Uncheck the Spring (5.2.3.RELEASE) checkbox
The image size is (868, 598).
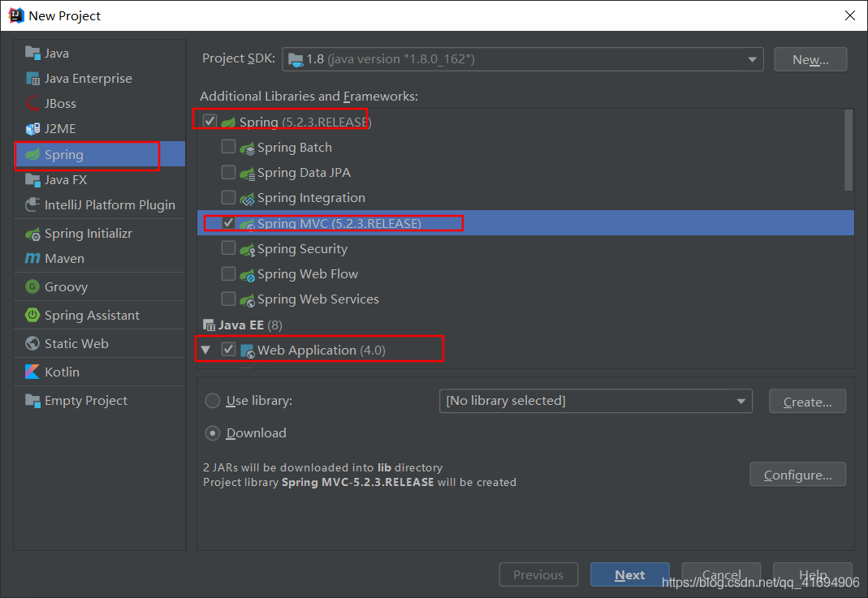click(209, 121)
